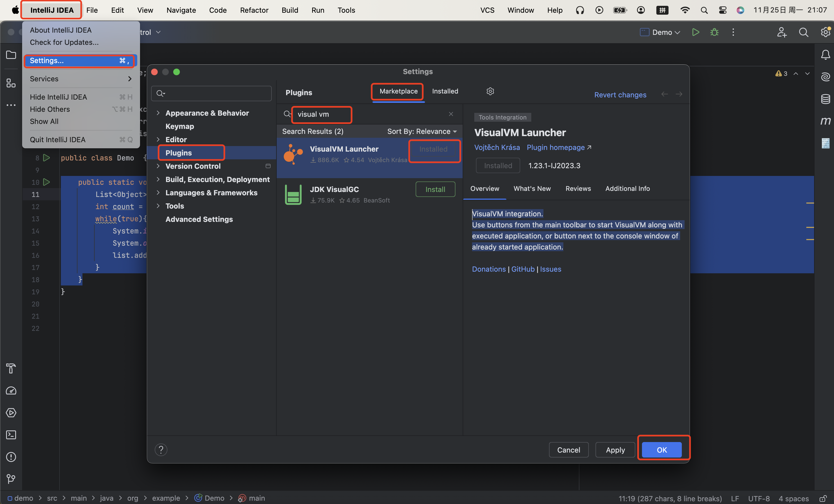Open the GitHub link
The height and width of the screenshot is (504, 834).
(x=523, y=269)
